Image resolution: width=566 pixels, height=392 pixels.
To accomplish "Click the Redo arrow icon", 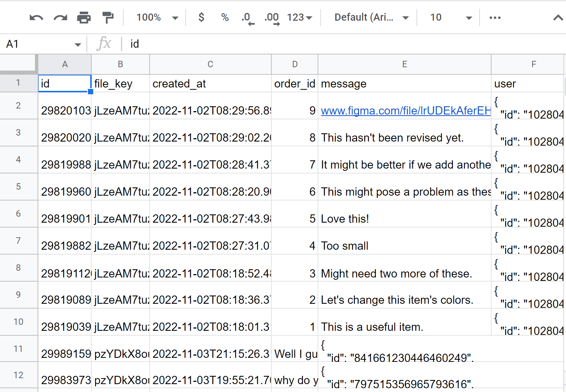I will (x=60, y=18).
